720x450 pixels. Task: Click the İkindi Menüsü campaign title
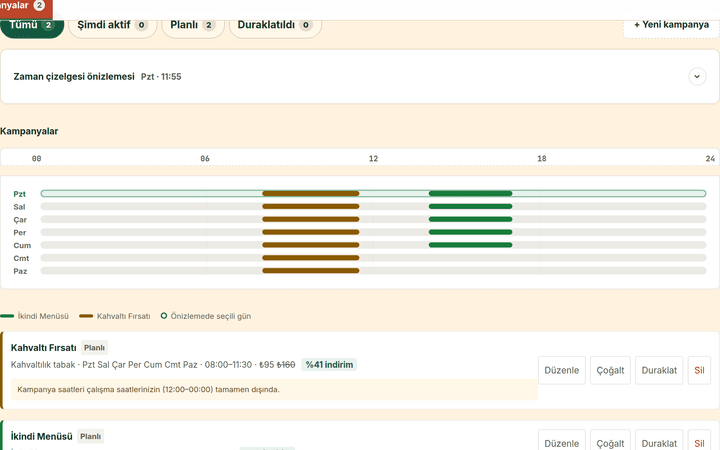pyautogui.click(x=41, y=436)
